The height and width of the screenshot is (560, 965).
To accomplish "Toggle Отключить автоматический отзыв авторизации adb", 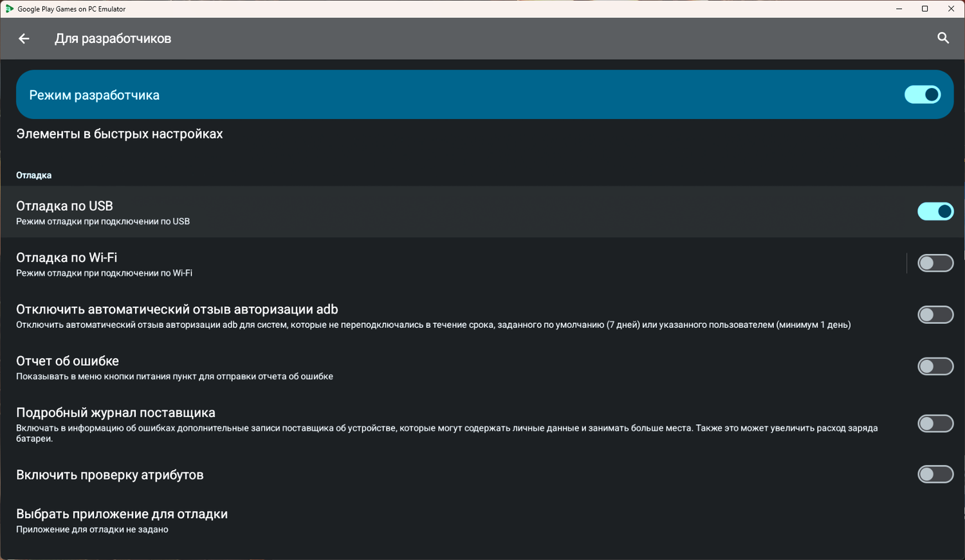I will [x=935, y=314].
